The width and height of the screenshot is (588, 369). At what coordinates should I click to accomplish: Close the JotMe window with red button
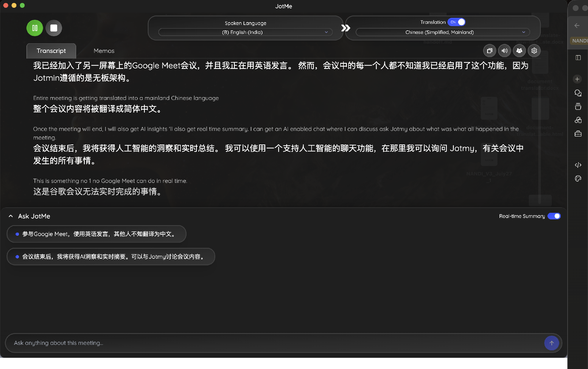coord(5,5)
